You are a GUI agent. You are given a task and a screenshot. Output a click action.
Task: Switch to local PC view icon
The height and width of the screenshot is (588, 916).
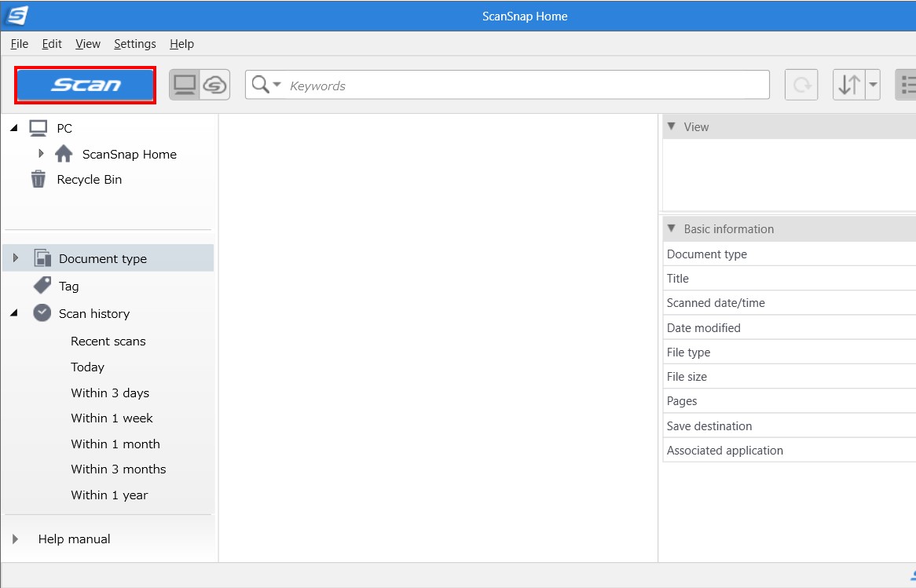point(185,86)
